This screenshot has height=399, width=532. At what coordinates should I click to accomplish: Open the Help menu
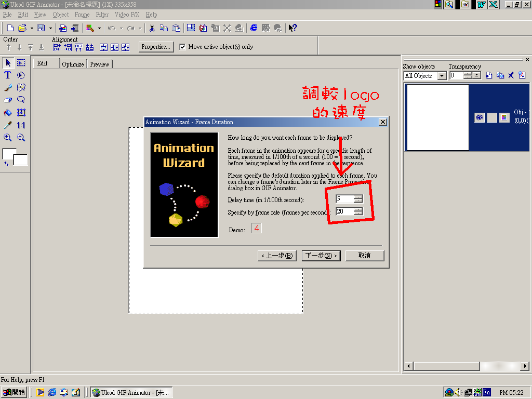click(151, 15)
